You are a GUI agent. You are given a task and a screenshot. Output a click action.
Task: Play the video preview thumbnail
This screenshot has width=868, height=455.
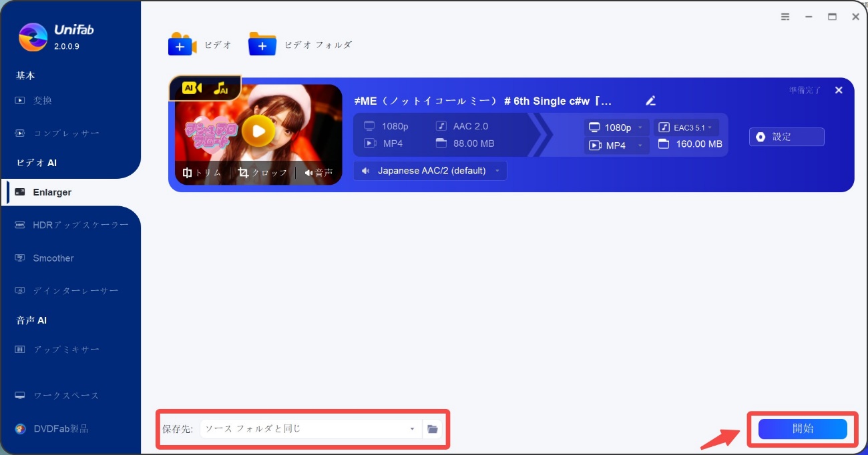(258, 131)
